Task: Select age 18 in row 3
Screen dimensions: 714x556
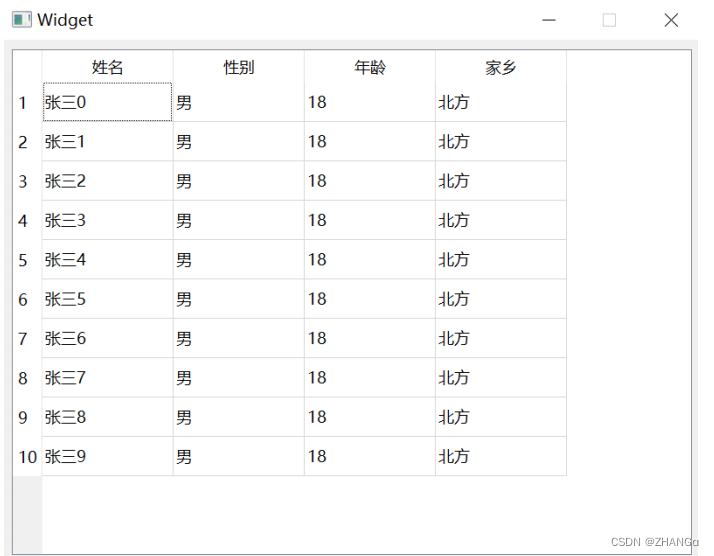Action: pos(370,181)
